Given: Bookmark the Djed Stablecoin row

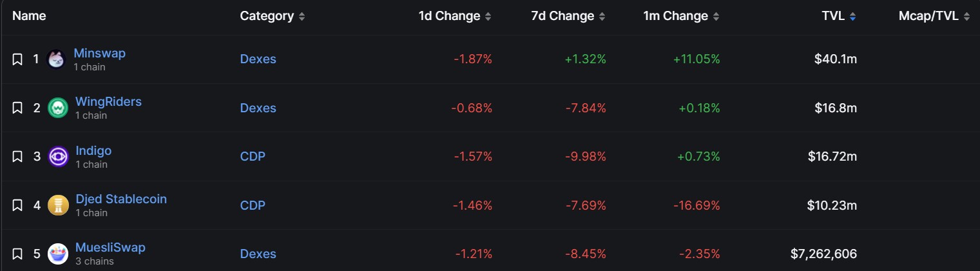Looking at the screenshot, I should (x=17, y=205).
